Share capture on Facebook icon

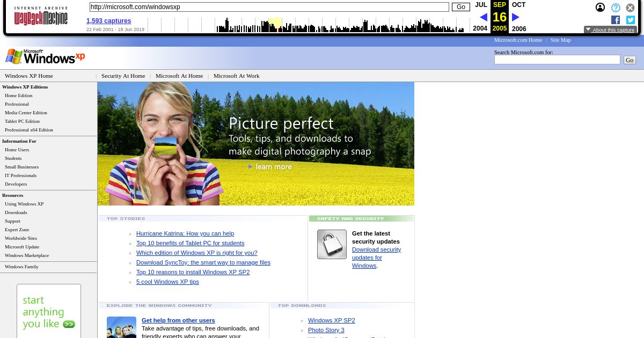616,20
